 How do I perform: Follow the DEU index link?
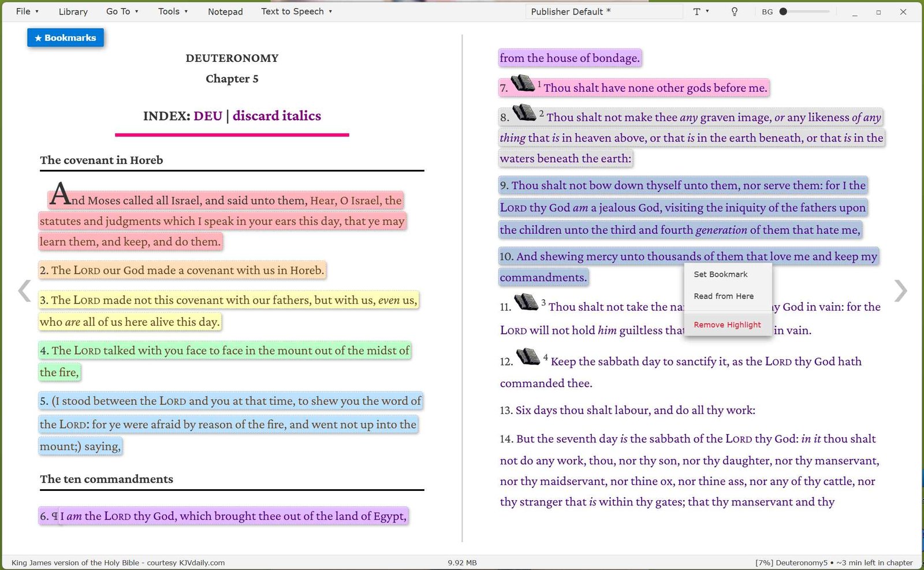coord(208,116)
